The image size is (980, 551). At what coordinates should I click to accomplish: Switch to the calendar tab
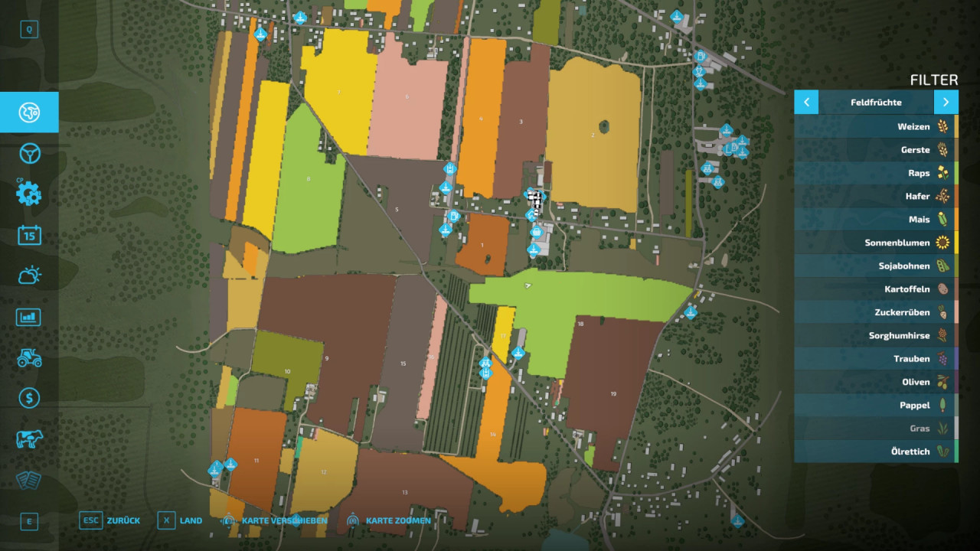tap(29, 235)
